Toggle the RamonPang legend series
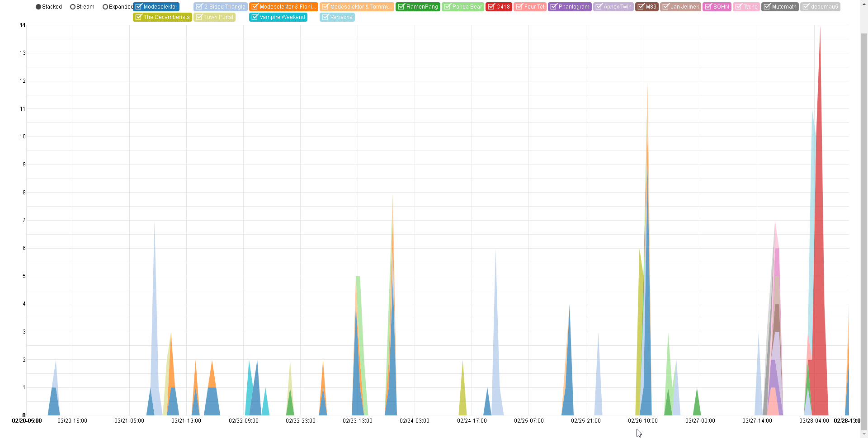 click(x=418, y=7)
